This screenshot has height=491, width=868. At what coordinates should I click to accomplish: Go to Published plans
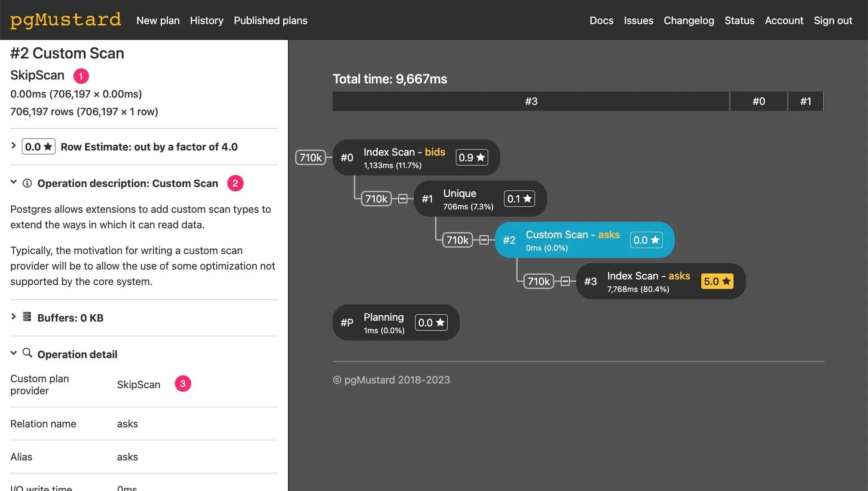[x=270, y=20]
